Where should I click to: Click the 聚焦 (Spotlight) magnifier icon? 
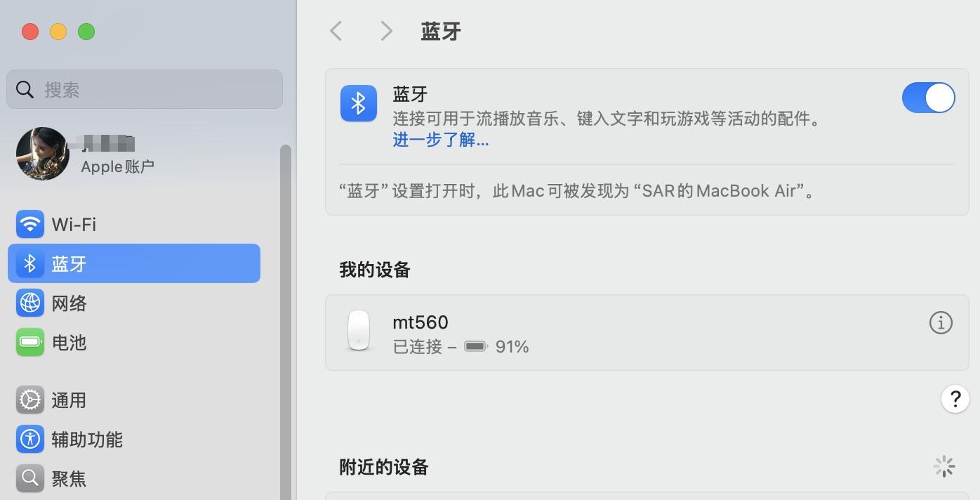[29, 479]
